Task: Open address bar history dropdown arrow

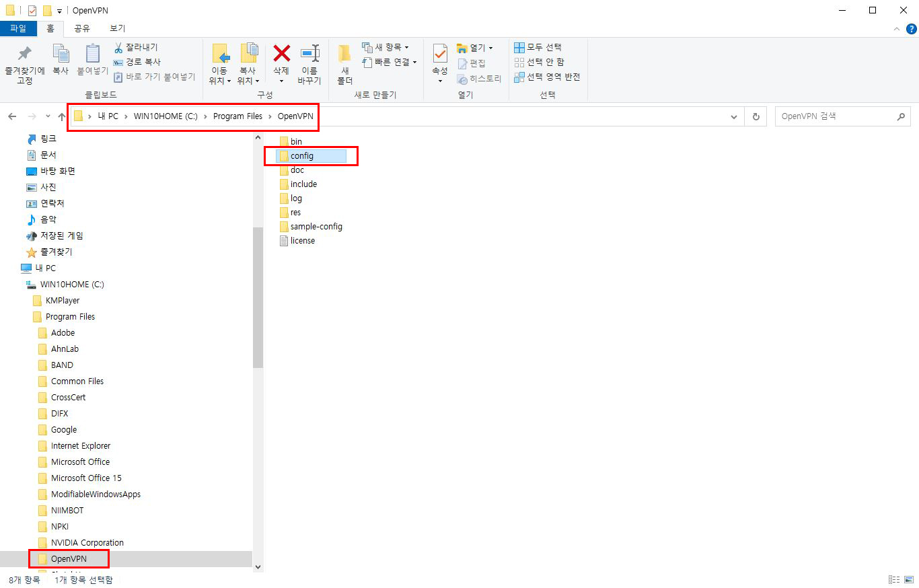Action: tap(734, 116)
